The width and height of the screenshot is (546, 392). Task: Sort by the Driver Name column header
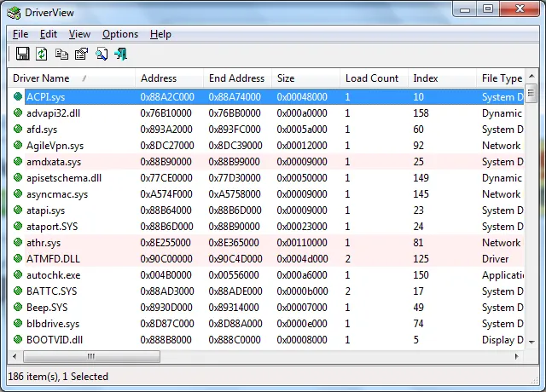[72, 78]
